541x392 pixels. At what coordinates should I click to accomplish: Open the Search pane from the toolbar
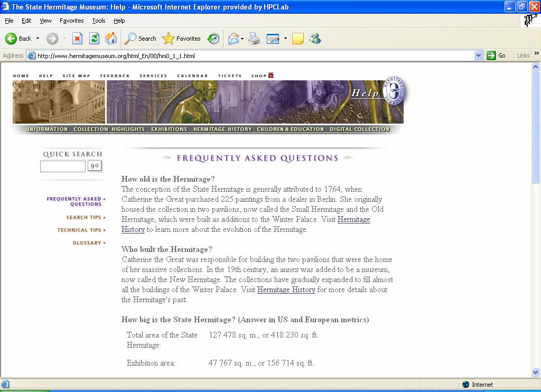[140, 39]
